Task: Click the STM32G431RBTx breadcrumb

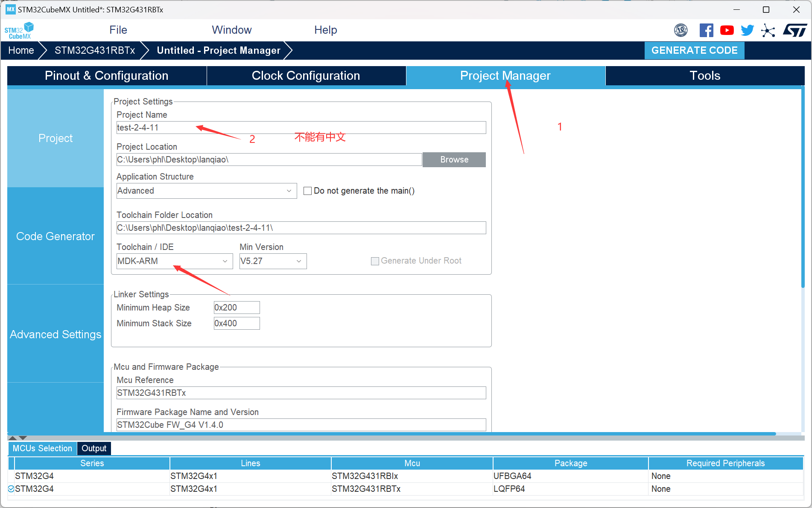Action: tap(95, 50)
